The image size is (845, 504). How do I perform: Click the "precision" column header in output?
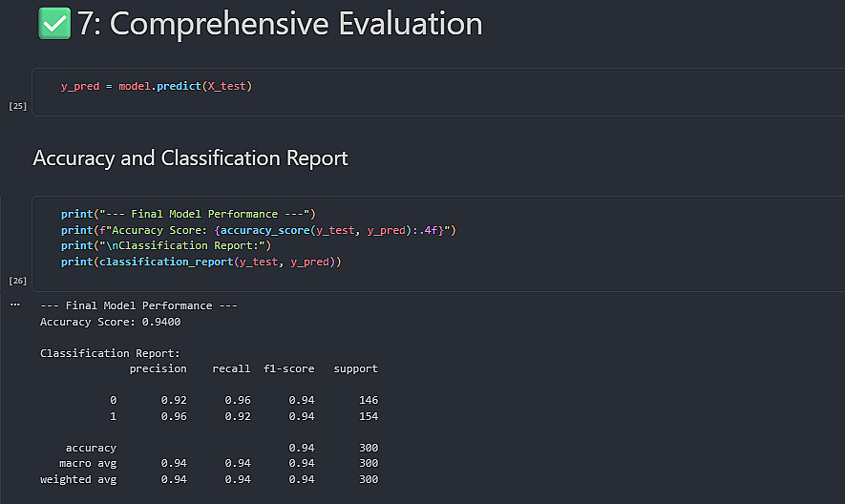(x=158, y=368)
